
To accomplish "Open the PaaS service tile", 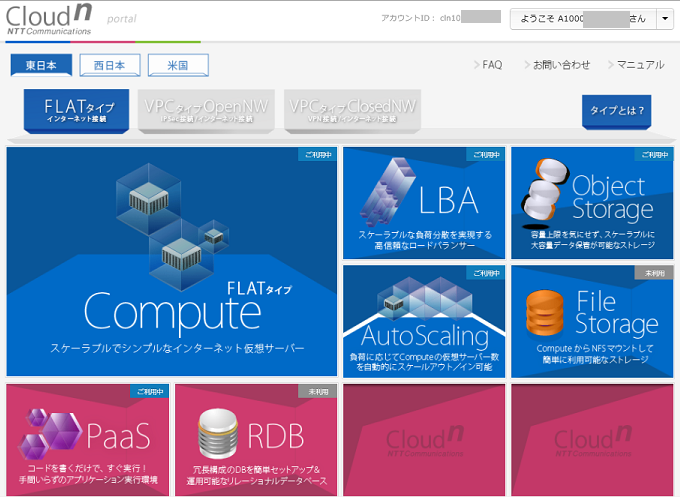I will (x=87, y=438).
